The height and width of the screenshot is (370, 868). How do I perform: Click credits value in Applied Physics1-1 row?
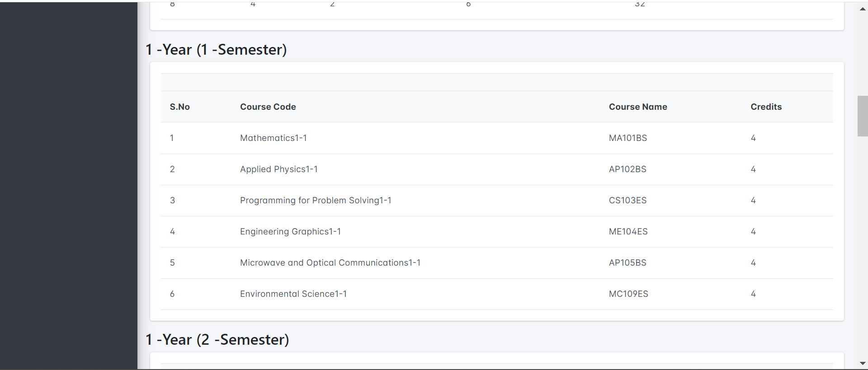[753, 169]
